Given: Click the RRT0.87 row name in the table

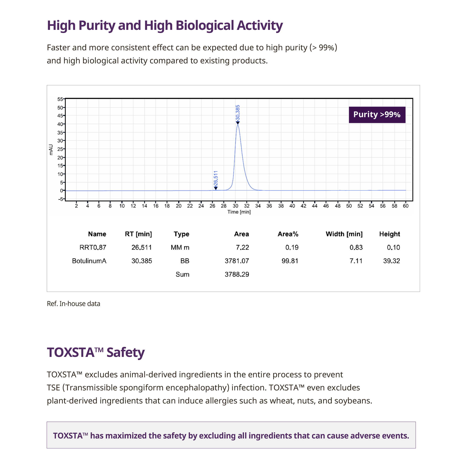Looking at the screenshot, I should click(93, 248).
